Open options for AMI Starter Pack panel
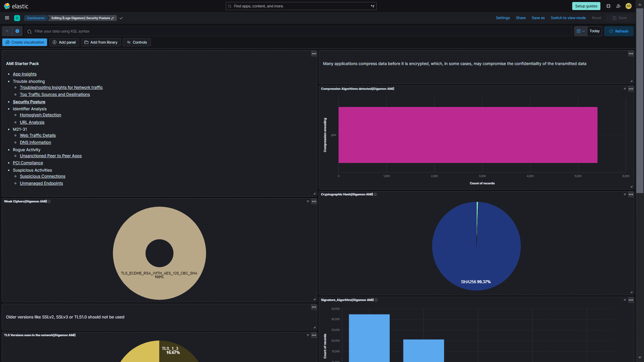Viewport: 644px width, 362px height. 314,54
